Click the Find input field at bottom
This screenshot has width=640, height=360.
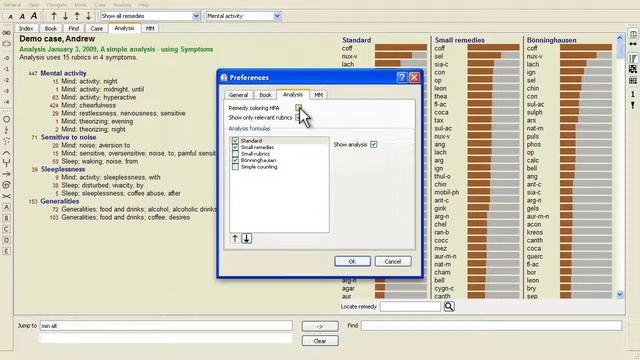491,325
